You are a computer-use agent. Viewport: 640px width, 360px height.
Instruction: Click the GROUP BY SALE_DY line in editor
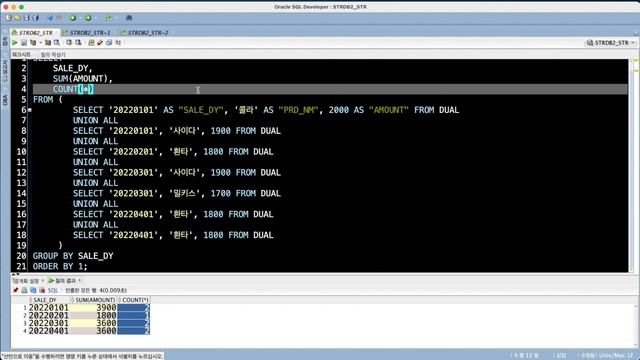[73, 256]
